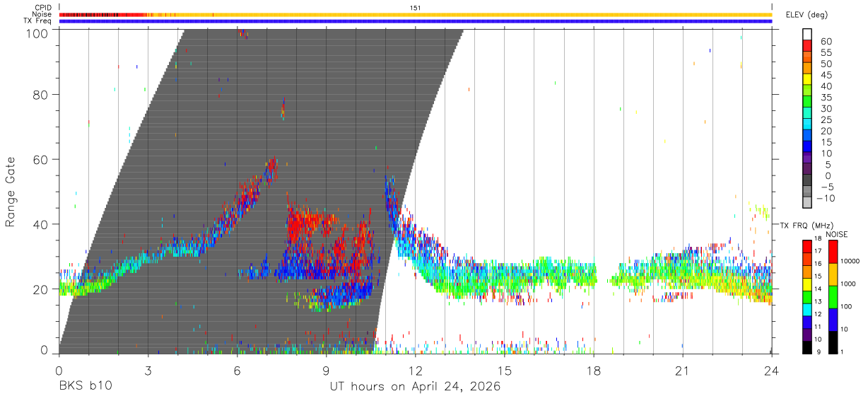Click the orange Noise status bar near 12 UT
This screenshot has height=401, width=868.
pyautogui.click(x=415, y=15)
